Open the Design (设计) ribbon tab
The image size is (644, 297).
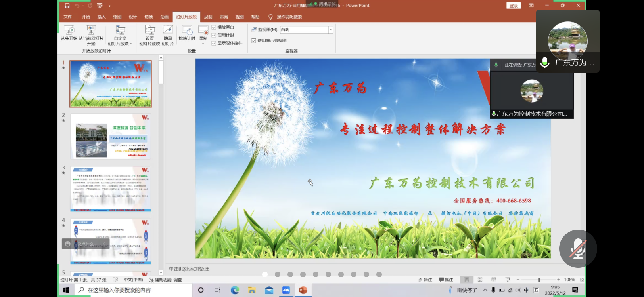coord(133,17)
